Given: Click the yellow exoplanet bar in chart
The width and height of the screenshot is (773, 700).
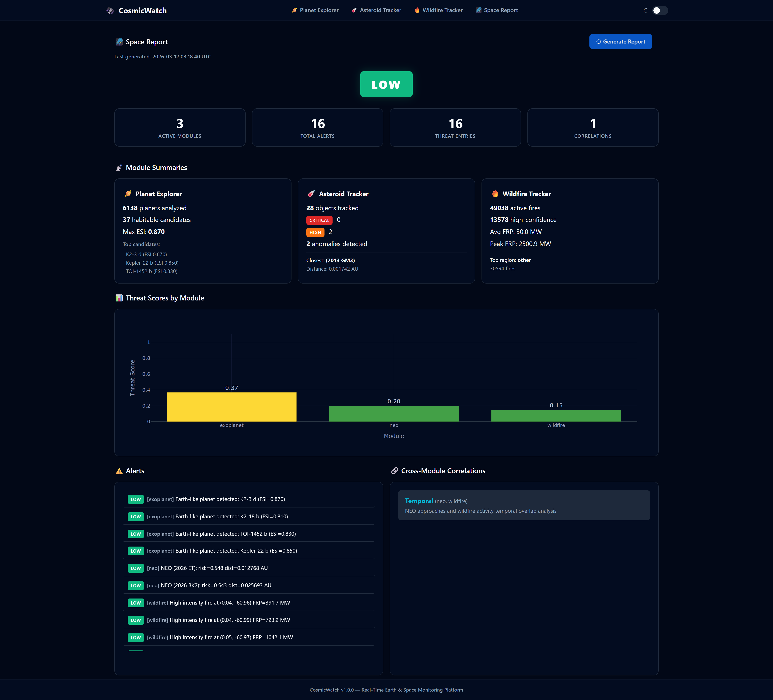Looking at the screenshot, I should pos(231,407).
